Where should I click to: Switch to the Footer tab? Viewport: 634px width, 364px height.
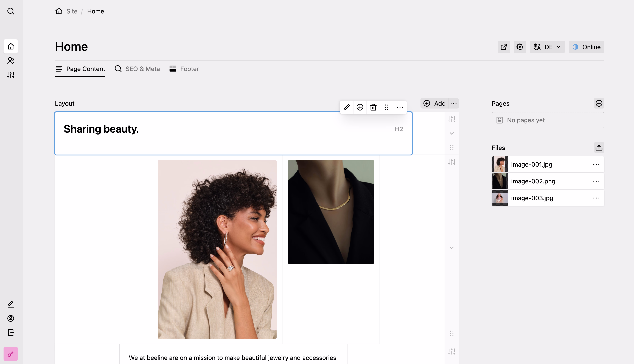coord(184,69)
